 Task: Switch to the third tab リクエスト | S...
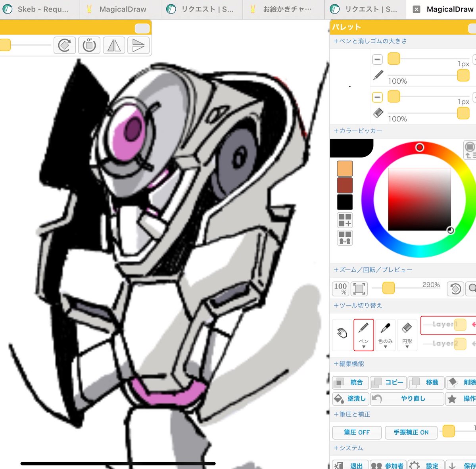pyautogui.click(x=202, y=9)
